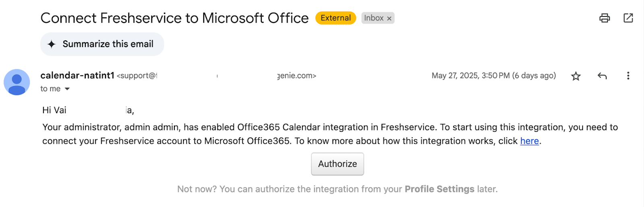Open email in new window icon
The height and width of the screenshot is (207, 644).
point(628,18)
